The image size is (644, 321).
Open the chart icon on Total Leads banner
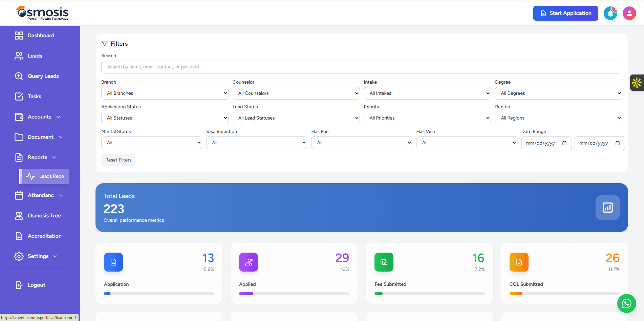coord(607,208)
